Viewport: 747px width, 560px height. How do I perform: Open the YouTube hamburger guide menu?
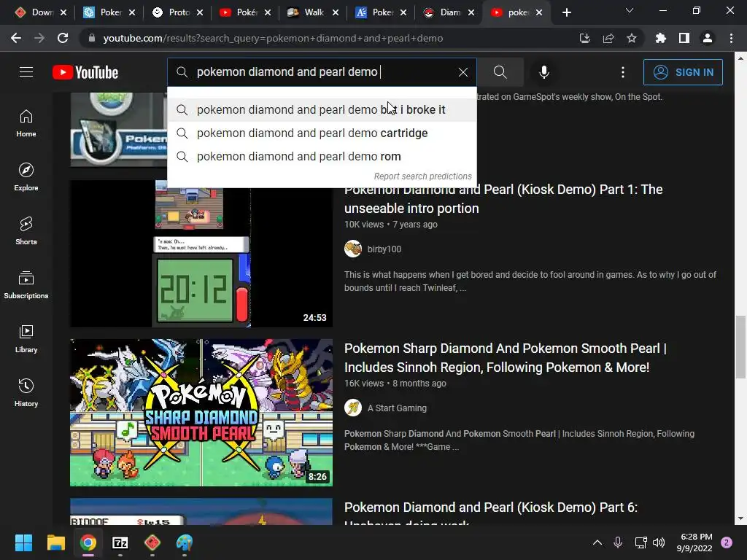[x=26, y=72]
